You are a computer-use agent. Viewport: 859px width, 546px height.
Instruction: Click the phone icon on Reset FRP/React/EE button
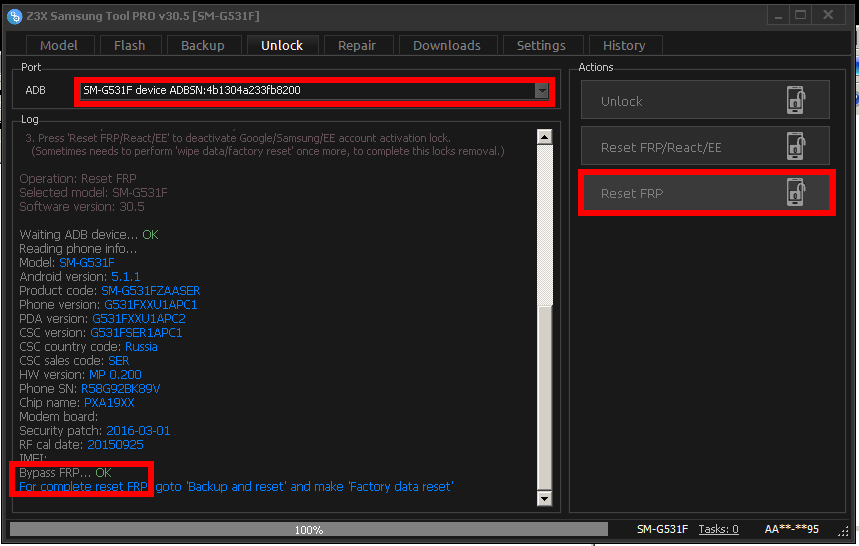(796, 146)
